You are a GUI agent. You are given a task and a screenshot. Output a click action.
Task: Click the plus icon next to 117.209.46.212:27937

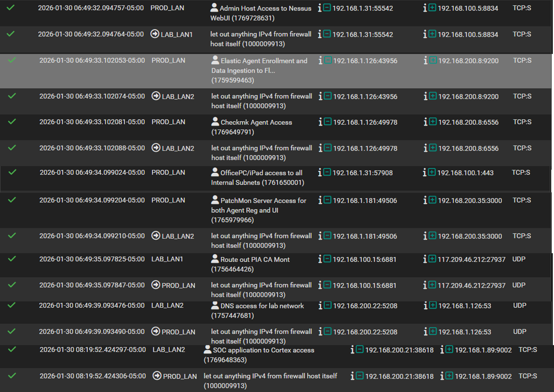coord(432,259)
